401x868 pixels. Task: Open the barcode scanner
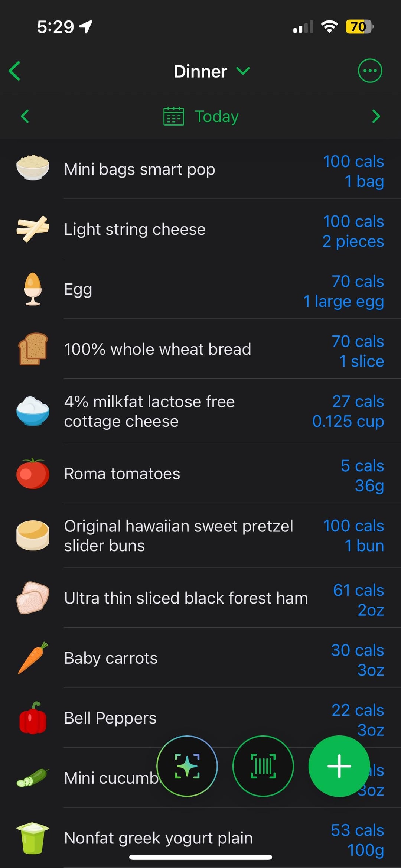263,766
